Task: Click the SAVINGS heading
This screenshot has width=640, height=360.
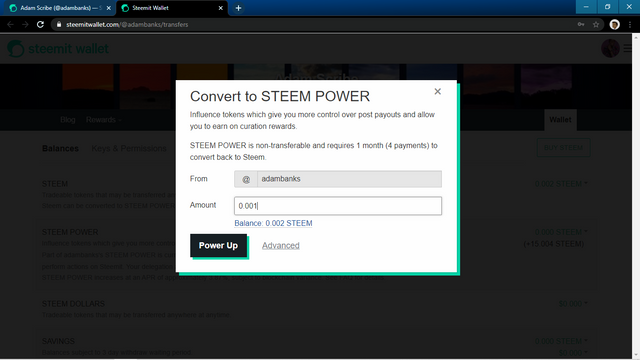Action: (x=58, y=341)
